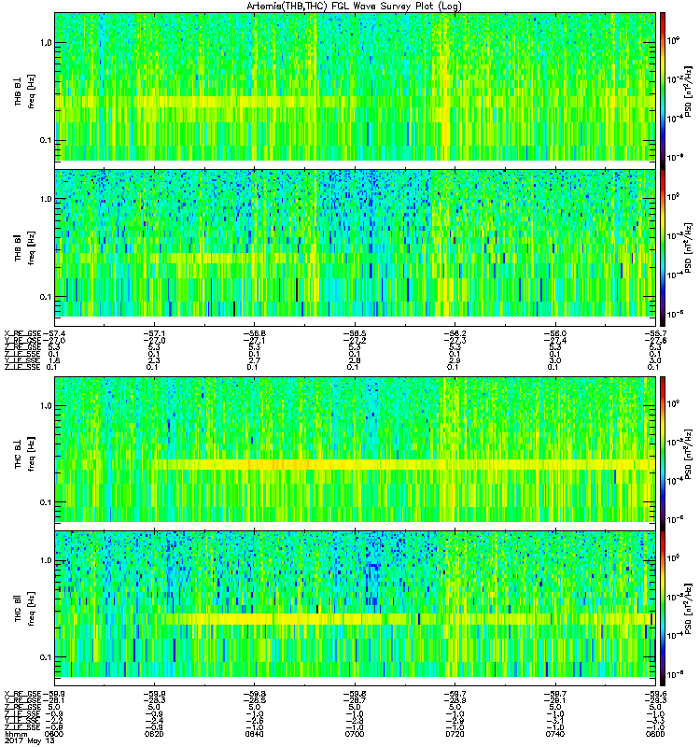Click the '0640' time axis label
This screenshot has height=747, width=700.
click(254, 734)
